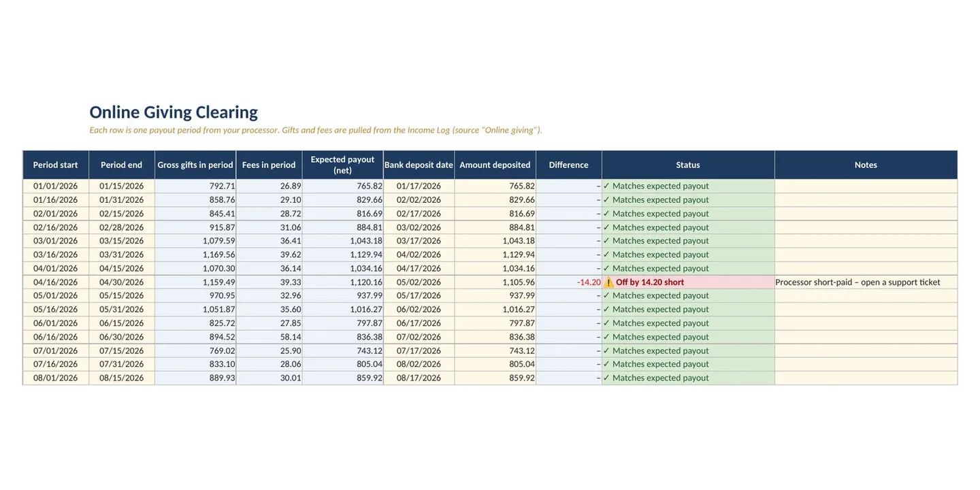Click the "Notes" column header
Viewport: 980px width, 490px height.
[866, 165]
